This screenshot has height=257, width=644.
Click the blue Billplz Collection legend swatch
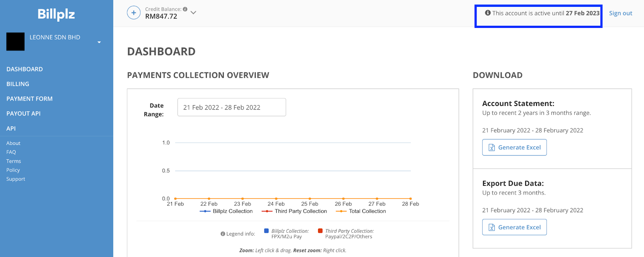266,231
